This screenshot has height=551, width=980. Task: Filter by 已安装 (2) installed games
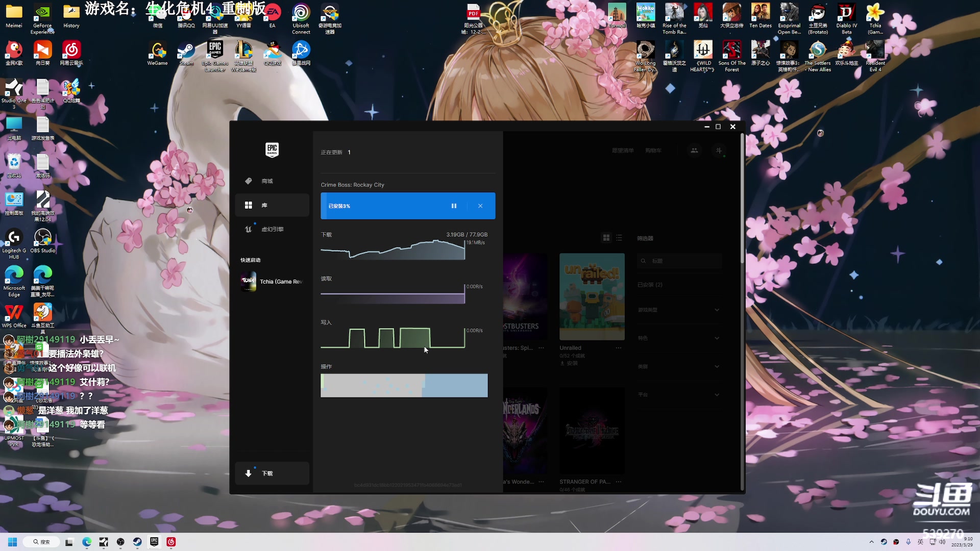[650, 285]
